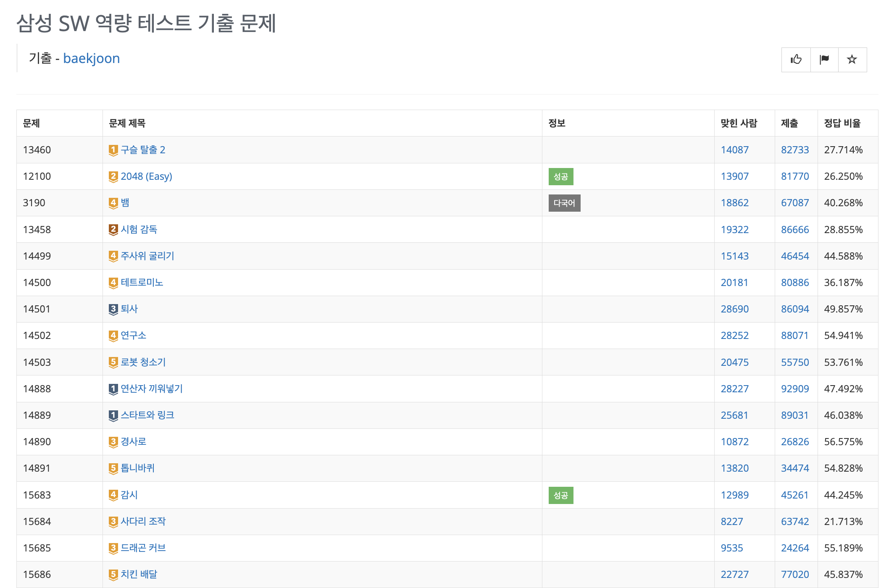Open problem 경사로
This screenshot has width=889, height=588.
click(x=133, y=442)
